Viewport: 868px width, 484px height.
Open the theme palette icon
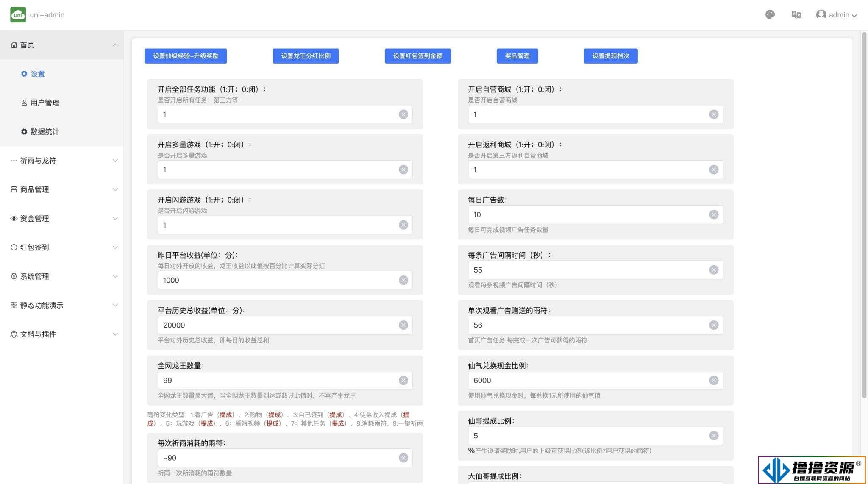coord(770,15)
